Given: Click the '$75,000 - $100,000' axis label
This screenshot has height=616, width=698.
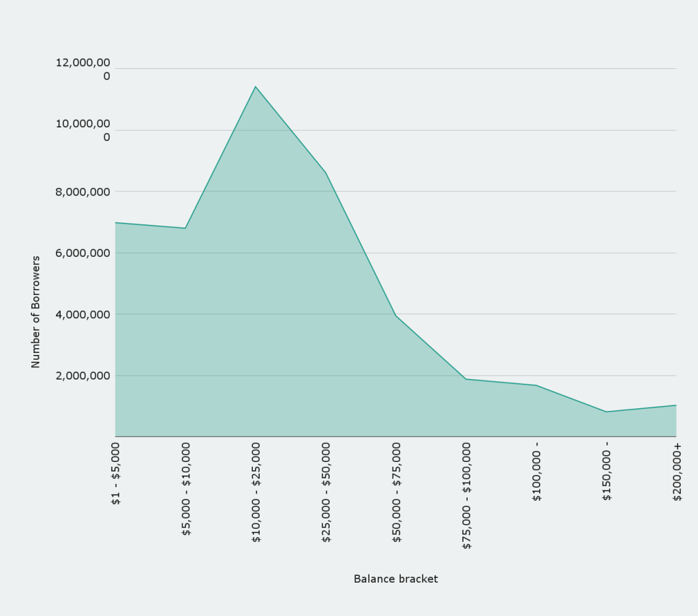Looking at the screenshot, I should click(x=467, y=495).
